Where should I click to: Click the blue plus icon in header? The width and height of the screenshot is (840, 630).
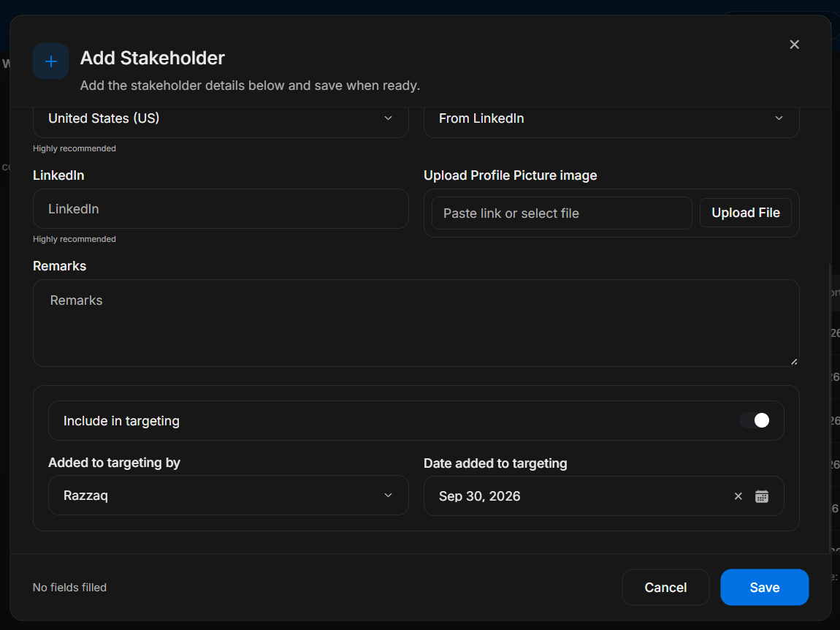(x=51, y=61)
